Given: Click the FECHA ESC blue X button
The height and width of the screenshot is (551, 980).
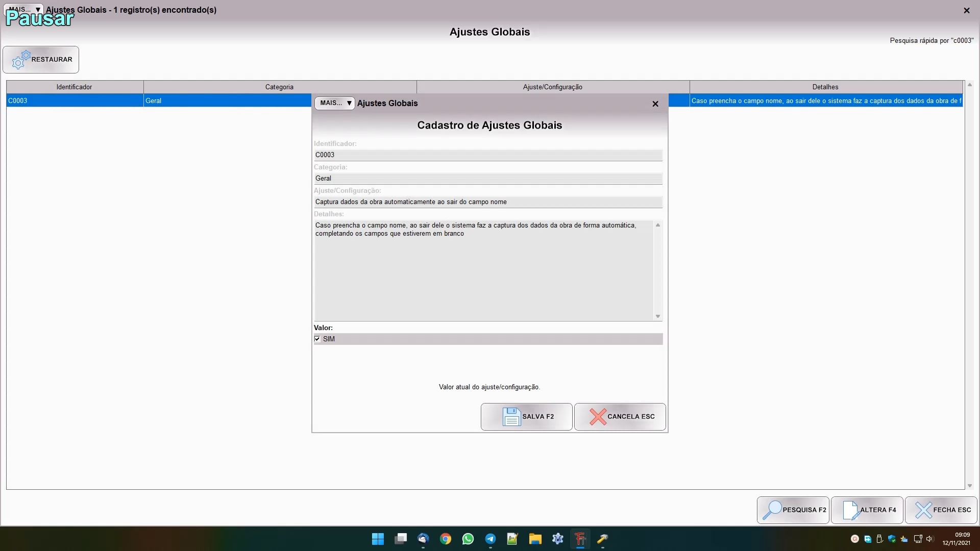Looking at the screenshot, I should [x=941, y=510].
